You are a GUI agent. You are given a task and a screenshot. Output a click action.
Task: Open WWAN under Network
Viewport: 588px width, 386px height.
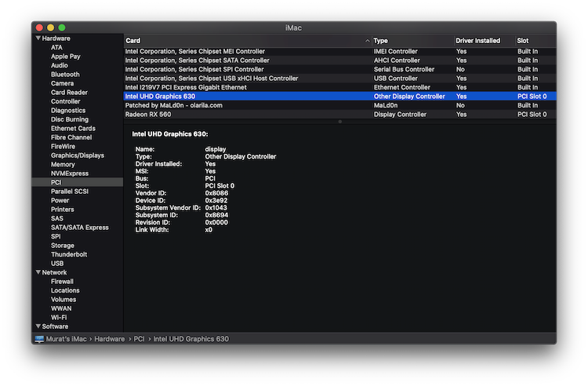click(x=61, y=308)
